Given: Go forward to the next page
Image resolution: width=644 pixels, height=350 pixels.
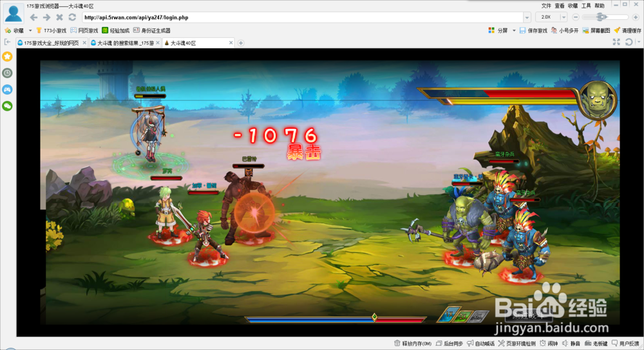Looking at the screenshot, I should [46, 17].
